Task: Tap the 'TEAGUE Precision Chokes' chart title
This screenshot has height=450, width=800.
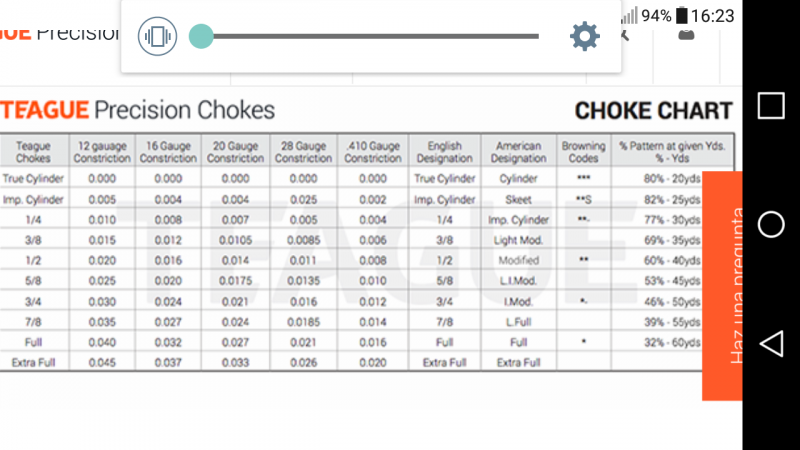Action: coord(138,110)
